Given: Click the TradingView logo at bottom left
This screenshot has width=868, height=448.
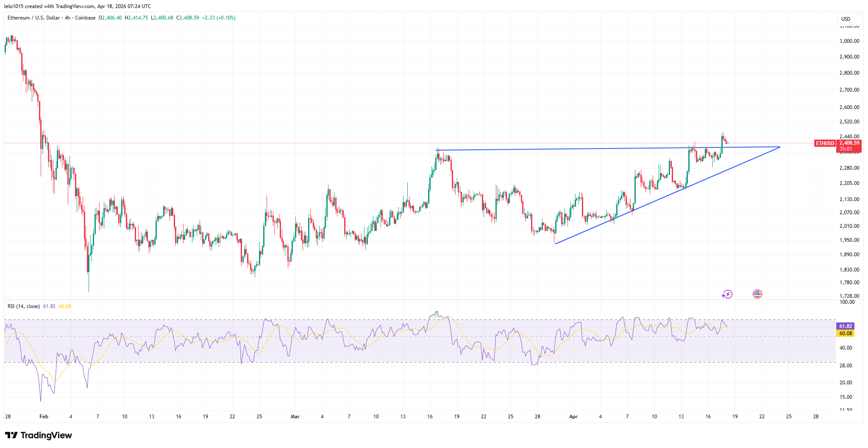Looking at the screenshot, I should pos(38,435).
